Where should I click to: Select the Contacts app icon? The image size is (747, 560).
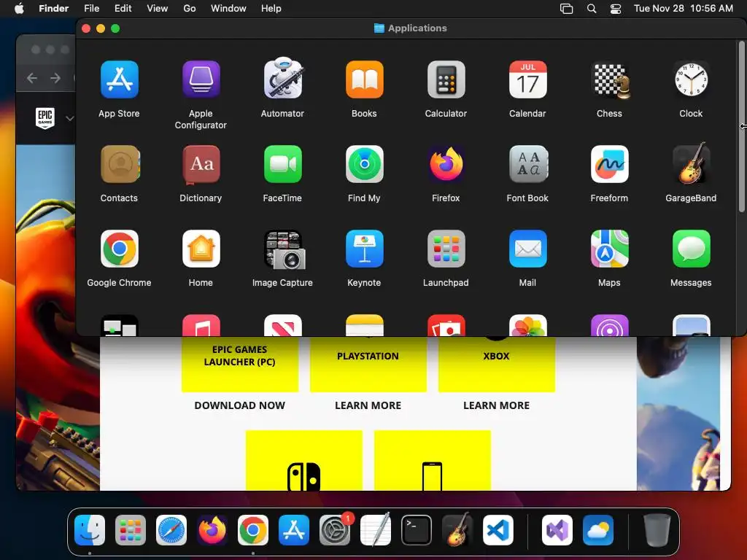[x=119, y=164]
